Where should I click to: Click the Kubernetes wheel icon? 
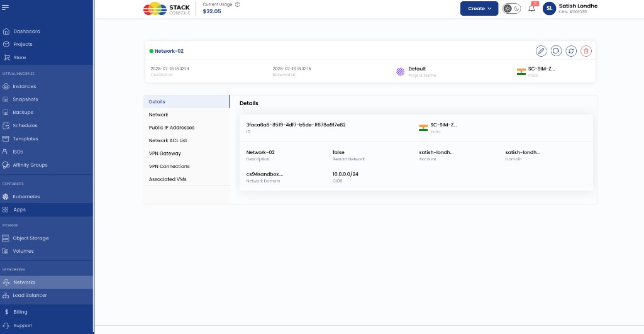click(5, 197)
